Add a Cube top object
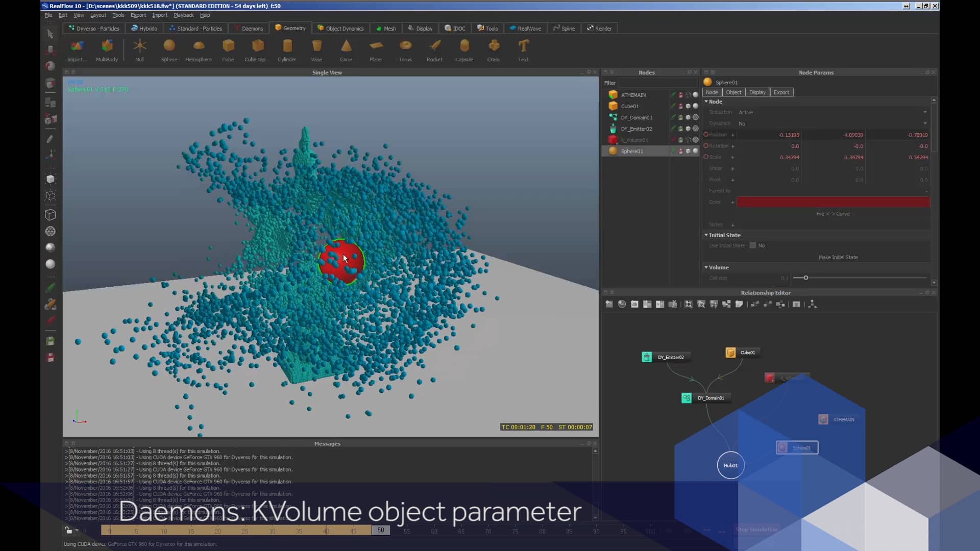 coord(257,51)
